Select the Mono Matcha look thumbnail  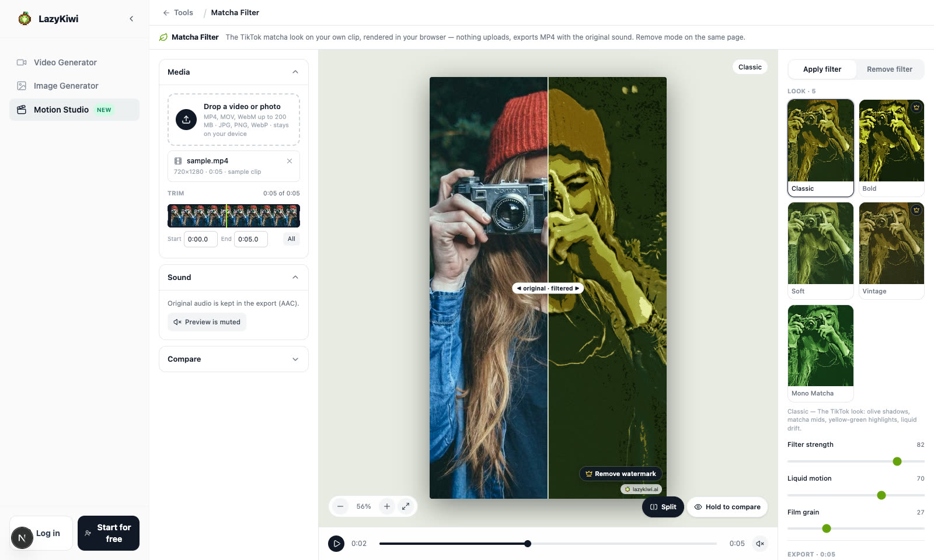[x=821, y=353]
